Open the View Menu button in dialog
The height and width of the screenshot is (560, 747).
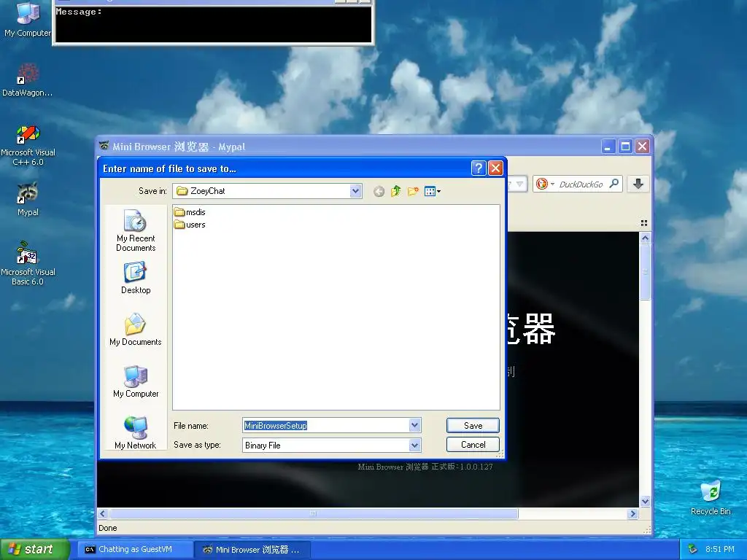tap(432, 192)
